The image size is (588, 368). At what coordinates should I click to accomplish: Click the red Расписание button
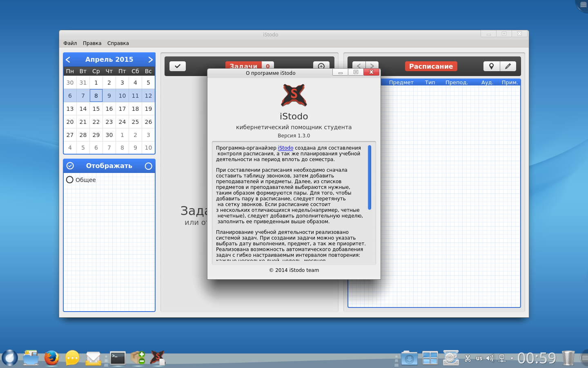point(431,66)
